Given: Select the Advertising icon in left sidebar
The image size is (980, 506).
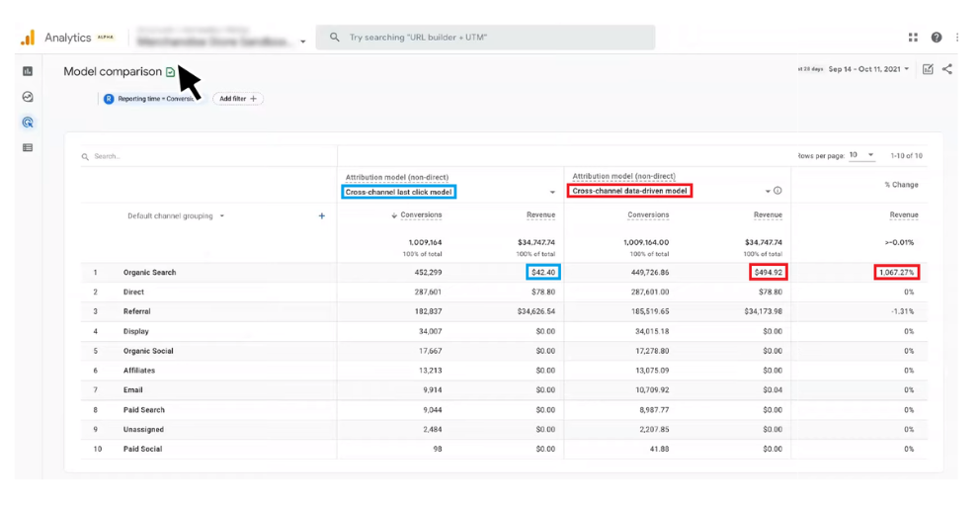Looking at the screenshot, I should coord(28,123).
